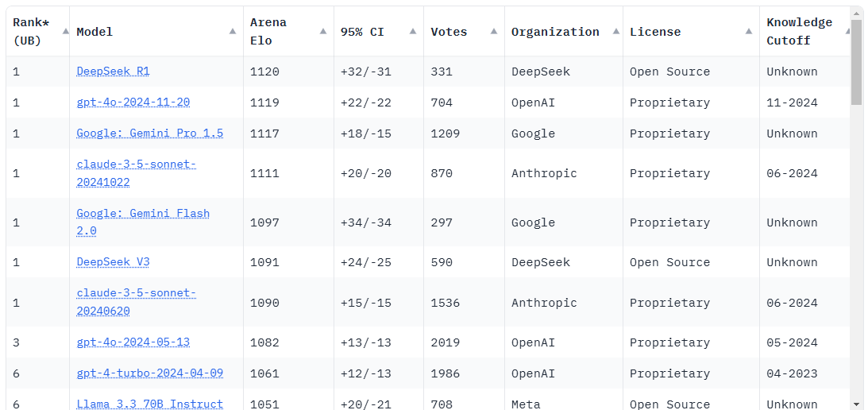Viewport: 868px width, 410px height.
Task: Open Google: Gemini Pro 1.5 link
Action: point(149,133)
